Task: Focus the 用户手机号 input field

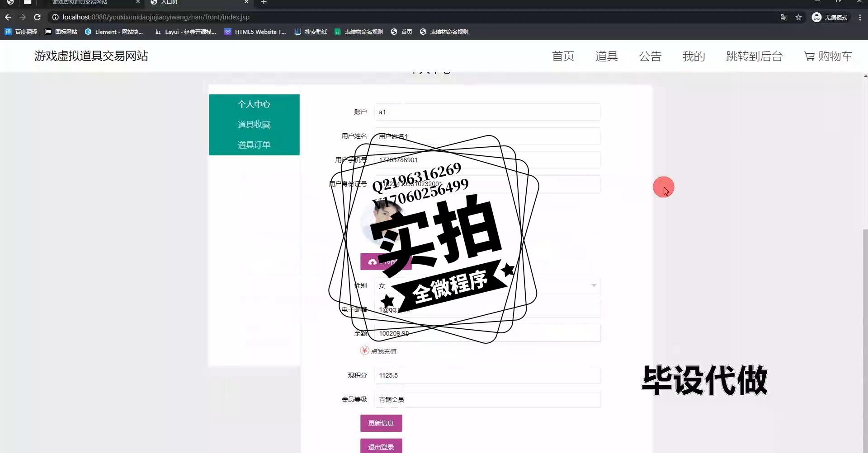Action: pyautogui.click(x=487, y=160)
